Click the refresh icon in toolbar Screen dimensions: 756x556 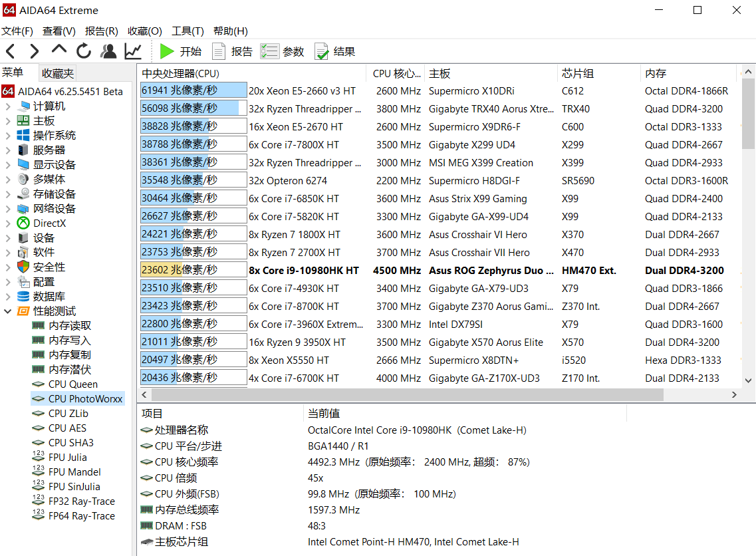84,51
